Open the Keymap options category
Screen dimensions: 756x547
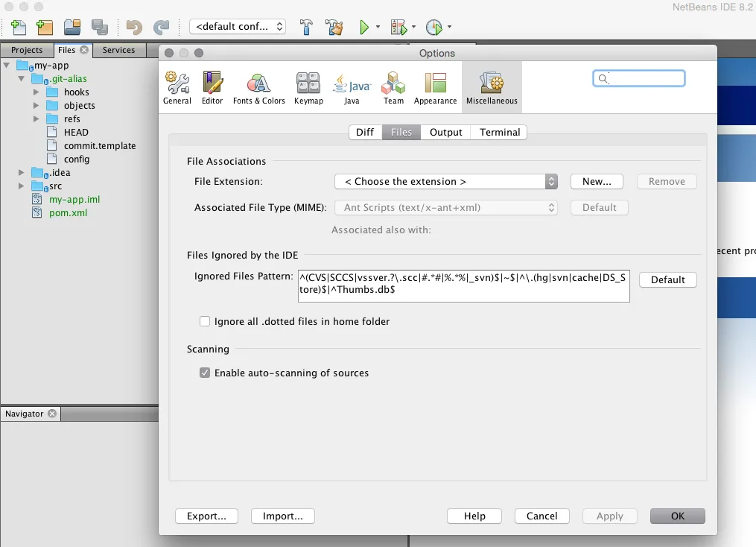[308, 88]
